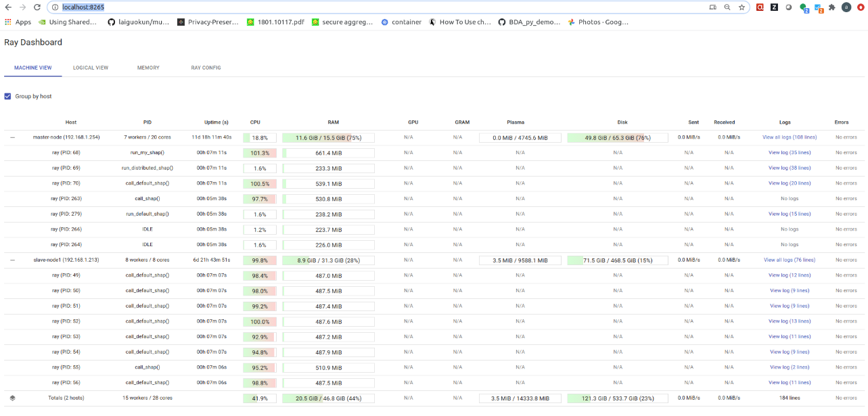Select 'call_shap()' for PID 263

[147, 199]
